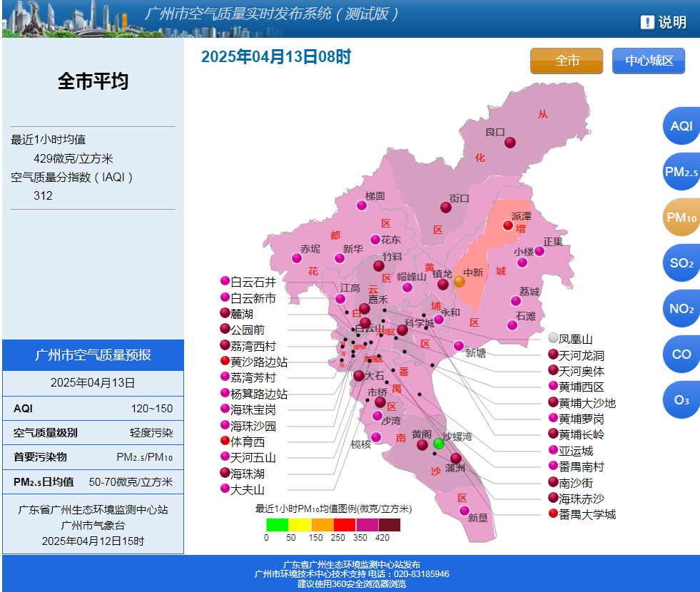Viewport: 700px width, 592px height.
Task: Select the AQI pollutant circle button
Action: click(x=681, y=126)
